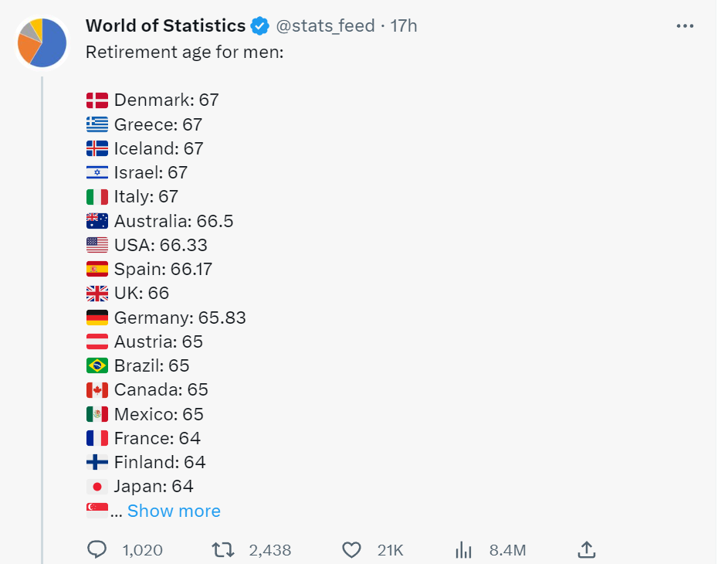
Task: Click the 21K likes count
Action: coord(391,549)
